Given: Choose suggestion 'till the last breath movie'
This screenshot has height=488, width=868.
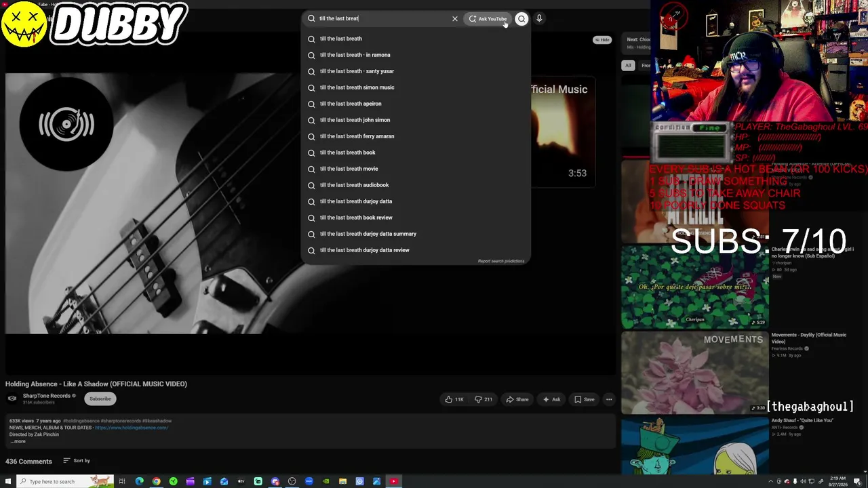Looking at the screenshot, I should [x=416, y=169].
